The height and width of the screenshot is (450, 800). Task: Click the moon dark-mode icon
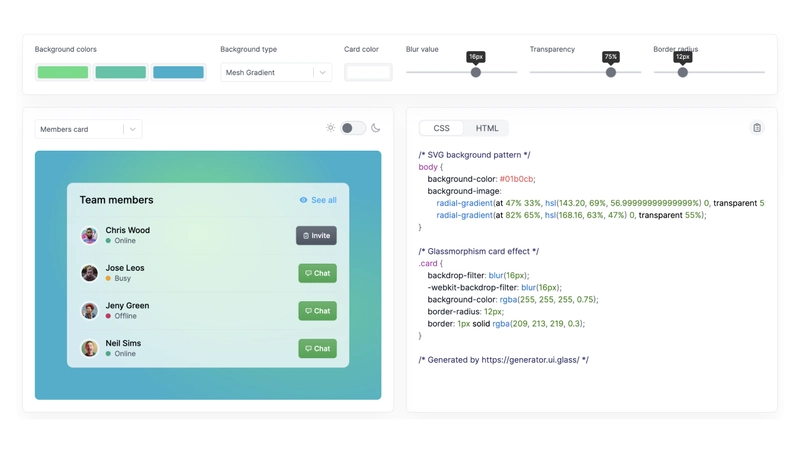click(376, 128)
